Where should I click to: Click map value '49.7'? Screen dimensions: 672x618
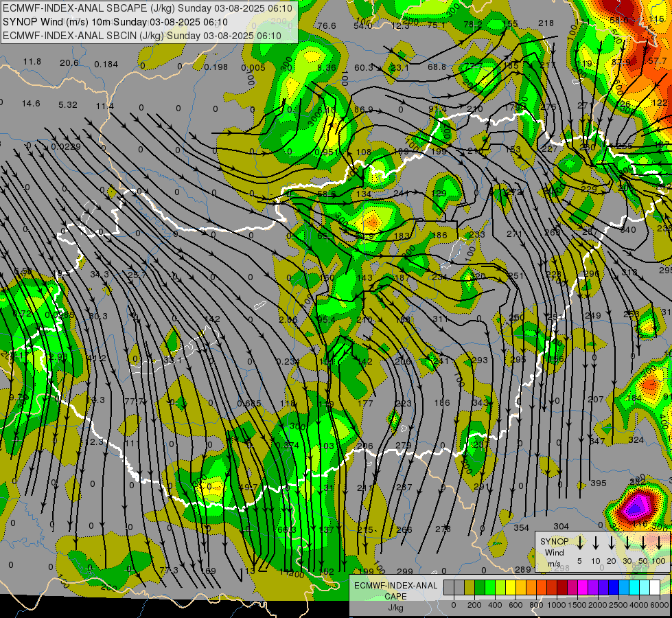pos(248,488)
